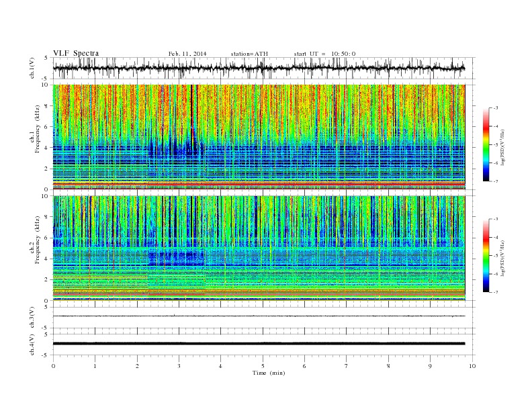Click the ch.2 spectrogram panel
This screenshot has width=532, height=411.
point(259,248)
